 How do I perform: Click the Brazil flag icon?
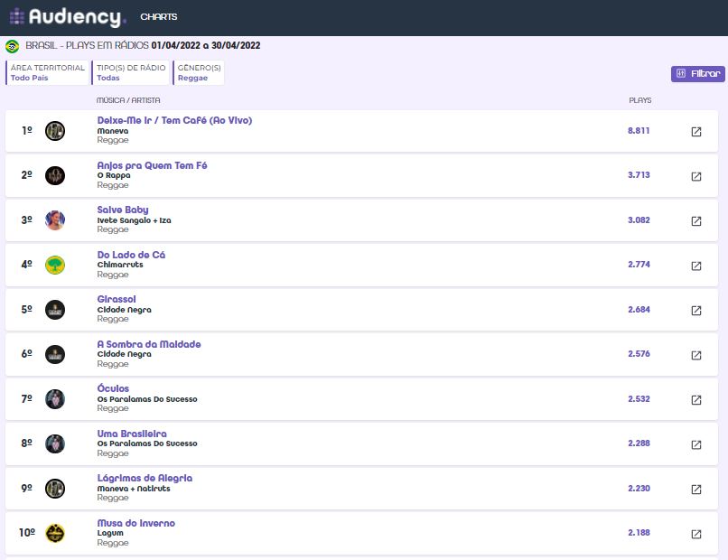coord(13,46)
